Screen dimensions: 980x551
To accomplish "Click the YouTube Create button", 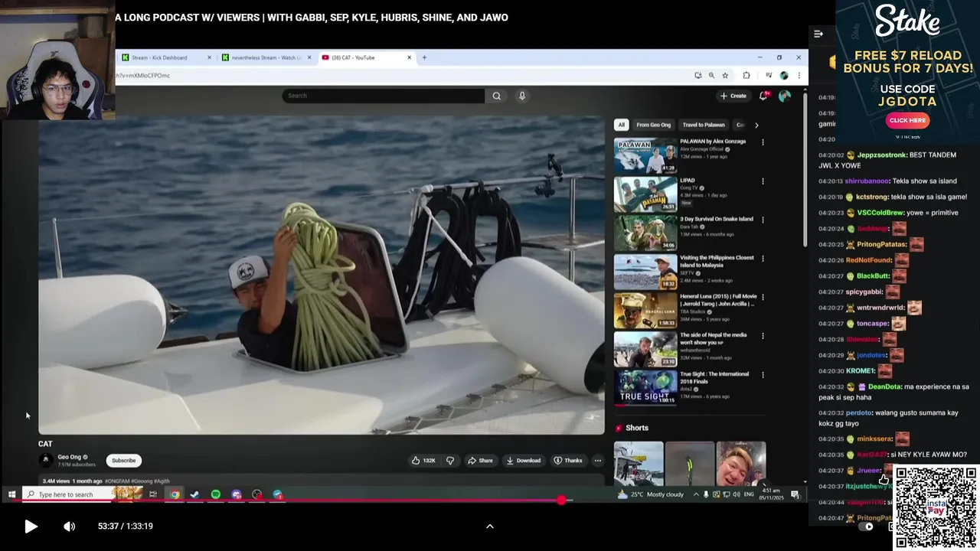I will (733, 96).
